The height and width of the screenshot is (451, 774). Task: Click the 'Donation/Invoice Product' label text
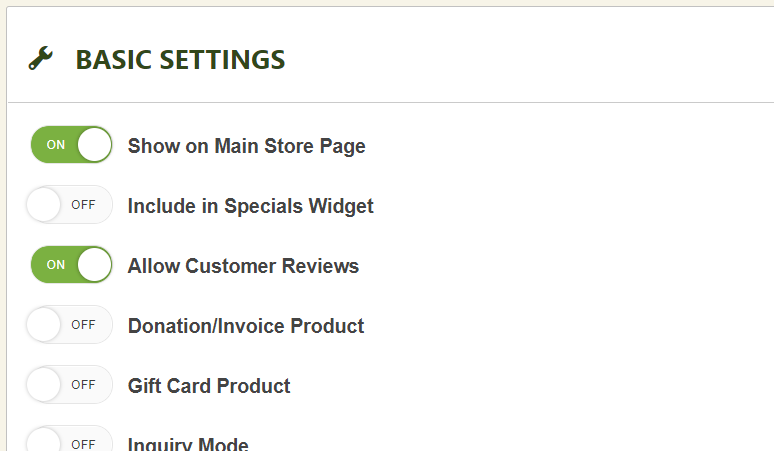tap(246, 326)
